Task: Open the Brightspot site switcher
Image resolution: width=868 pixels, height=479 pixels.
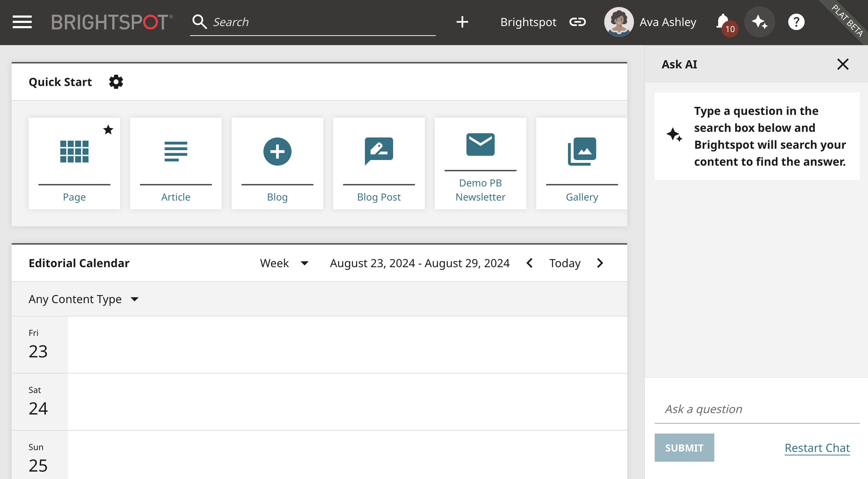Action: point(528,22)
